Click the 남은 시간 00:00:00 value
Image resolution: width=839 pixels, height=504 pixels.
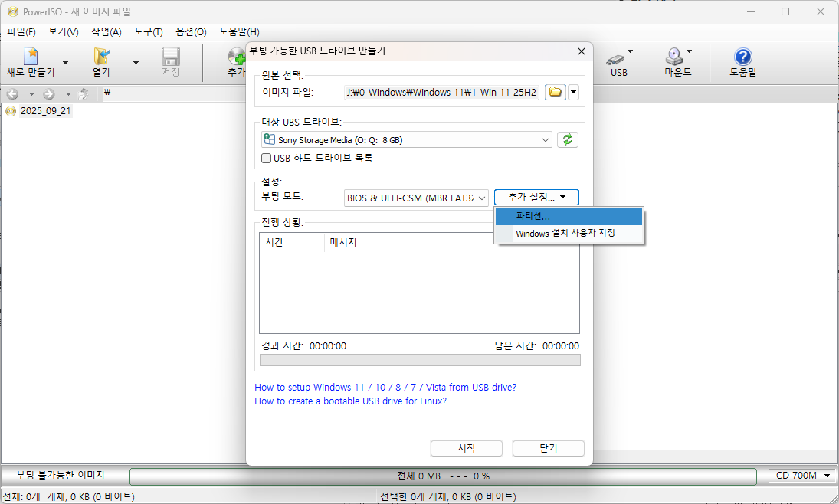click(561, 345)
